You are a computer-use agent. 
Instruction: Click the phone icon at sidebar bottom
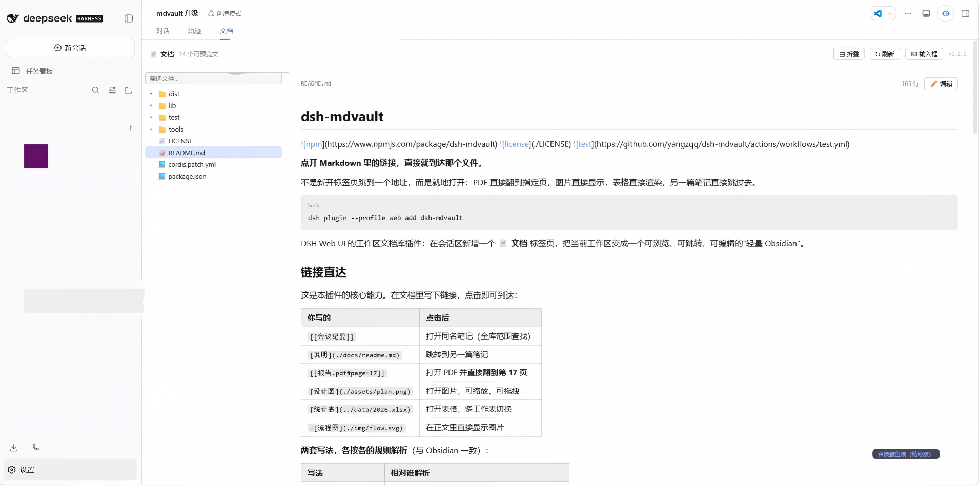pyautogui.click(x=36, y=447)
